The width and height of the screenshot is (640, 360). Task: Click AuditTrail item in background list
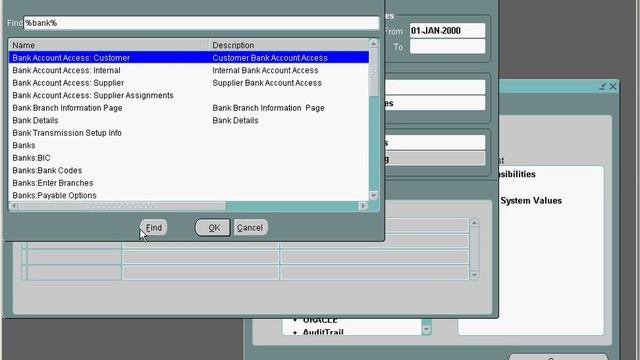323,332
